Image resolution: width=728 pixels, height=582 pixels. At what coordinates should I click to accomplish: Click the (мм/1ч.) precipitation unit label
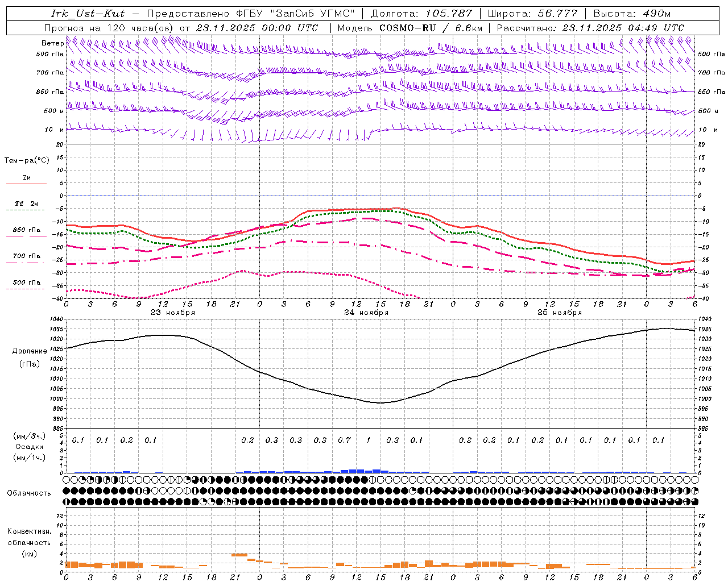[x=30, y=458]
